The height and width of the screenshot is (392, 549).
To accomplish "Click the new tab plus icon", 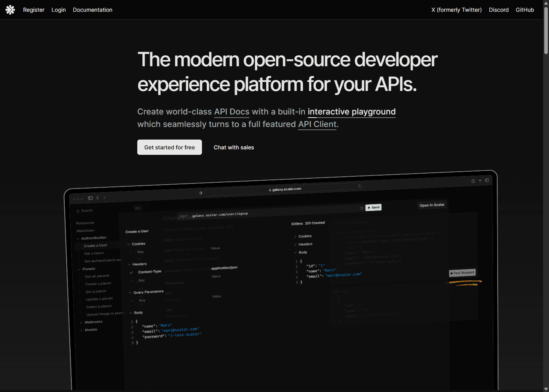I will pyautogui.click(x=480, y=181).
